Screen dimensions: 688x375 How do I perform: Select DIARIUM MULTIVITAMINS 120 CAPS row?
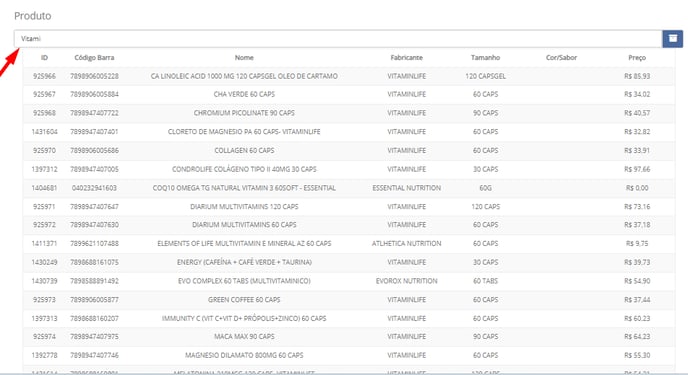pyautogui.click(x=349, y=207)
